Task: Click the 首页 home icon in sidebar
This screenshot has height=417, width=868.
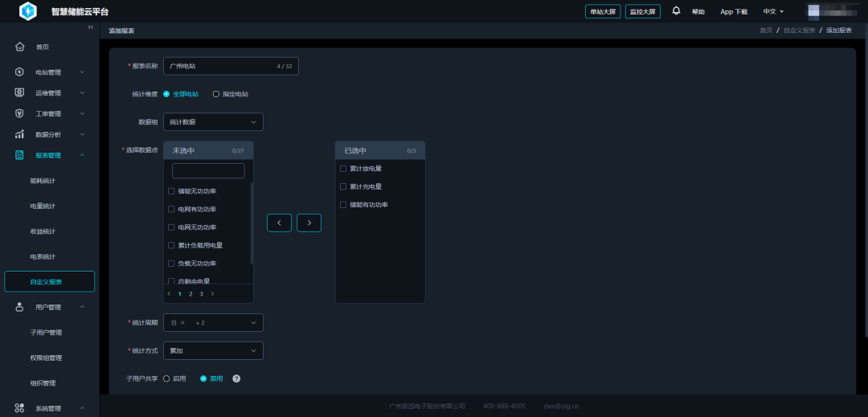Action: click(19, 47)
